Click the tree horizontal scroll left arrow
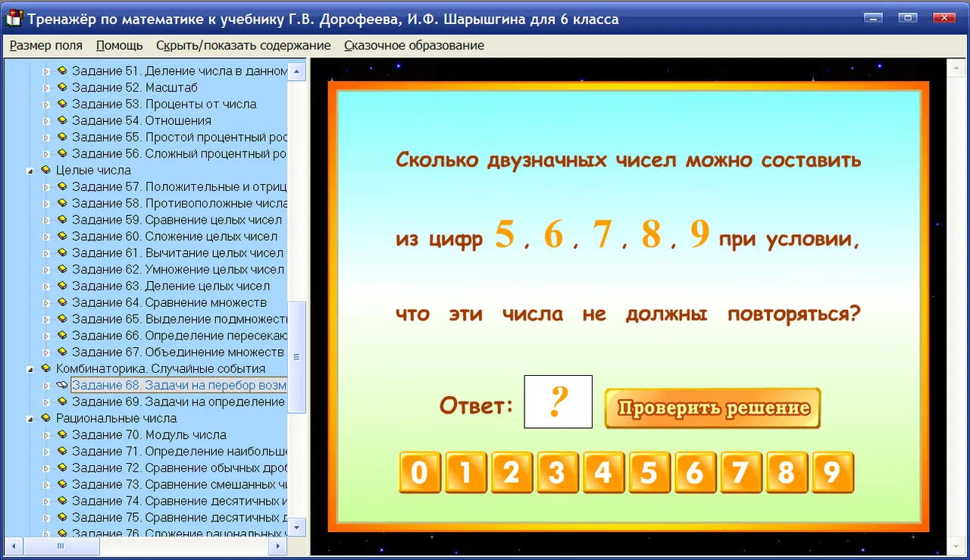This screenshot has width=970, height=560. [12, 545]
